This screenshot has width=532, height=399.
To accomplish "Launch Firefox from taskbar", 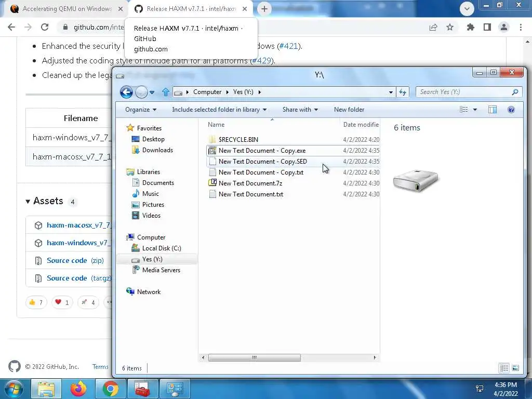I will (78, 389).
